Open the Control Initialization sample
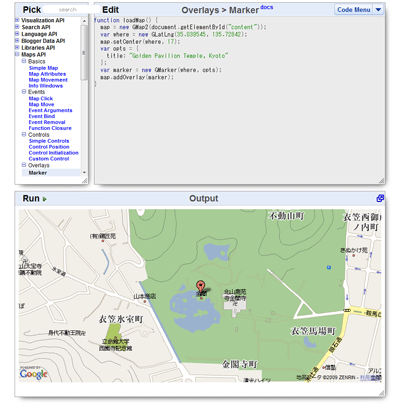Image resolution: width=400 pixels, height=412 pixels. [x=54, y=153]
